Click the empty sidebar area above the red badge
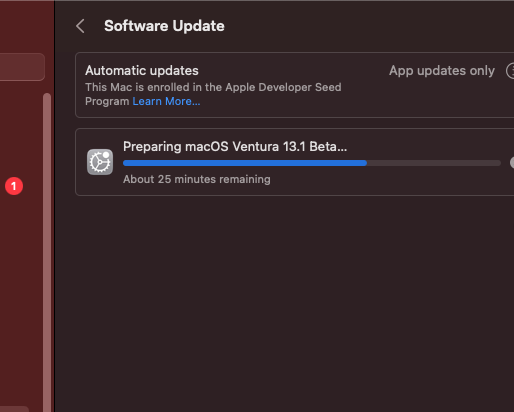This screenshot has height=412, width=514. pyautogui.click(x=20, y=133)
